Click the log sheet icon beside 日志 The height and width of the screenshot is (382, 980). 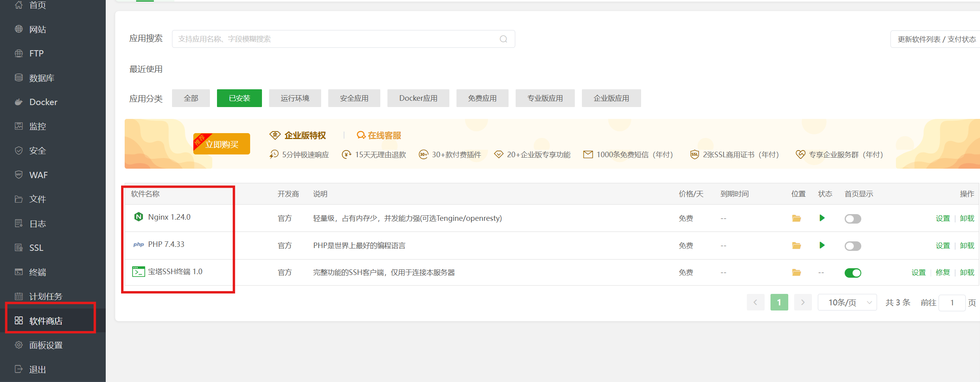(x=19, y=223)
